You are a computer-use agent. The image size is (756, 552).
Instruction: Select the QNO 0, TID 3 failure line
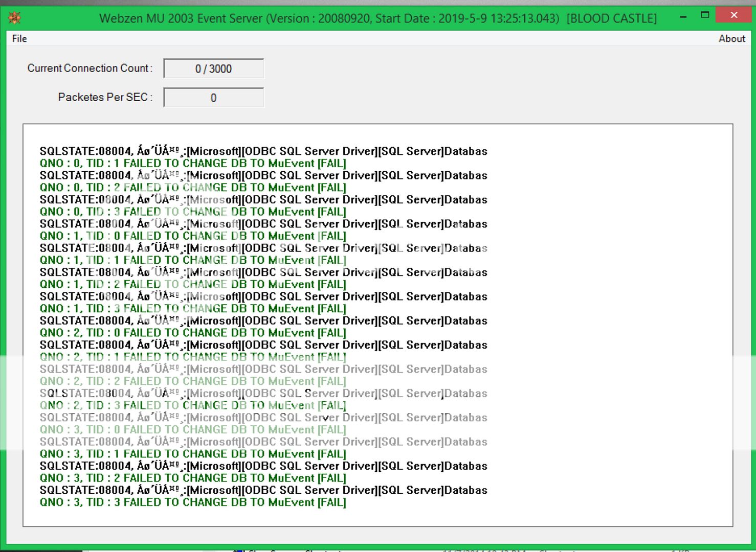pyautogui.click(x=193, y=212)
